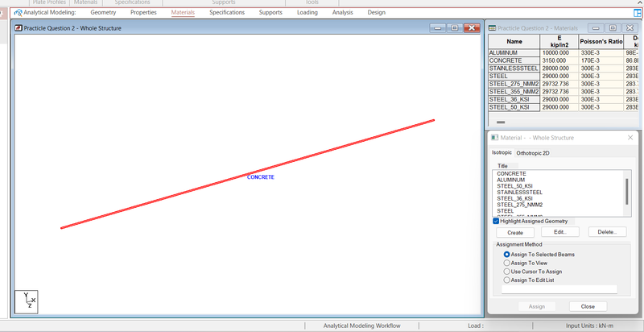Minimize the Materials table window
This screenshot has width=644, height=332.
pos(596,28)
